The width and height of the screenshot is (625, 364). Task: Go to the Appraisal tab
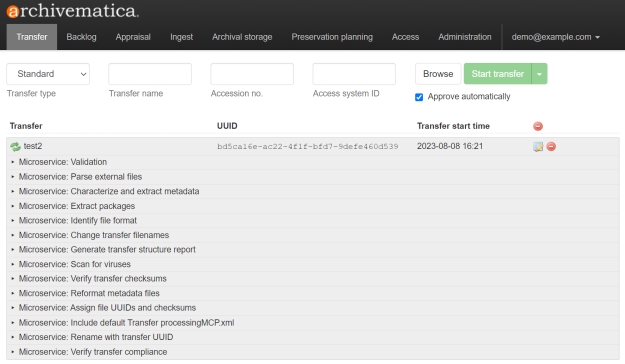pyautogui.click(x=133, y=37)
